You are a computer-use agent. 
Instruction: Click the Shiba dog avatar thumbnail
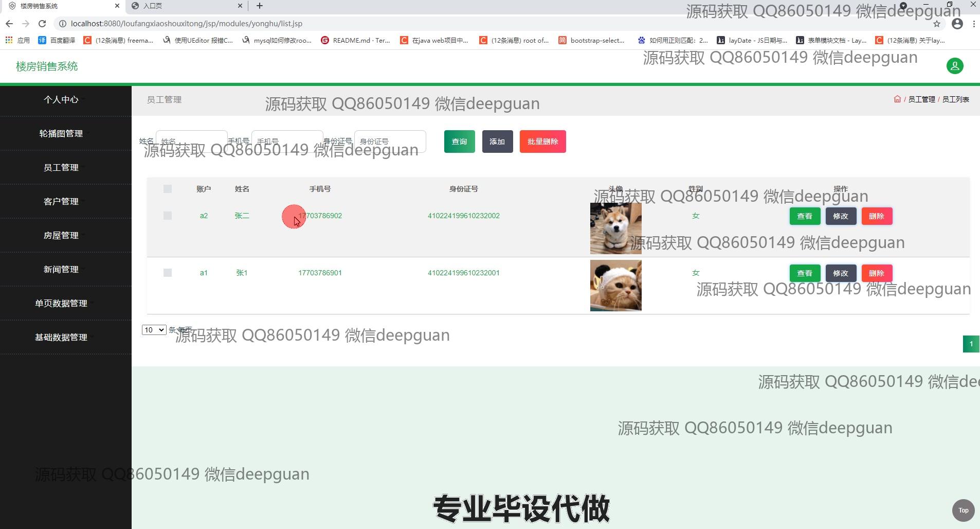615,228
